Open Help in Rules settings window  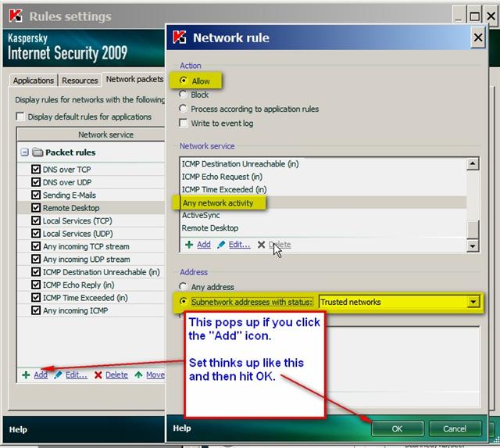[18, 429]
